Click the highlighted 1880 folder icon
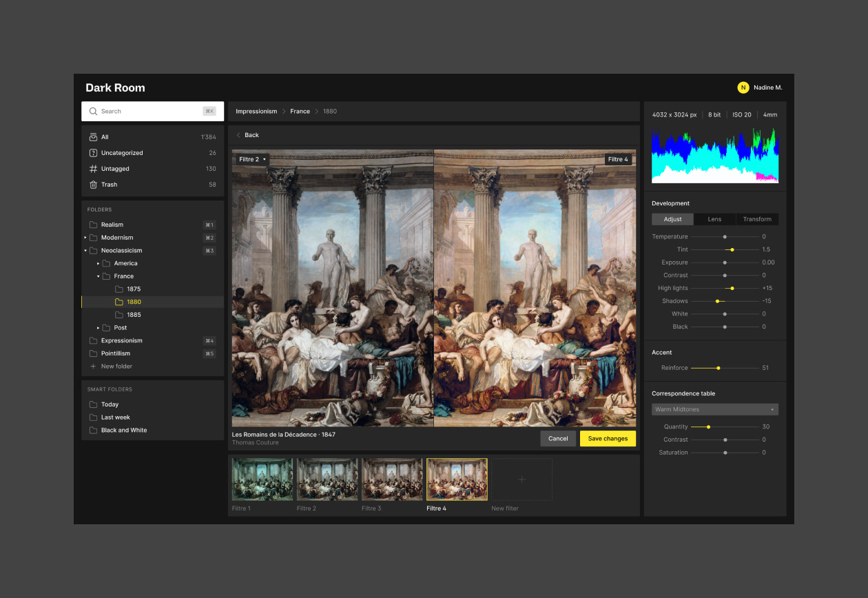Screen dimensions: 868x598 tap(119, 302)
